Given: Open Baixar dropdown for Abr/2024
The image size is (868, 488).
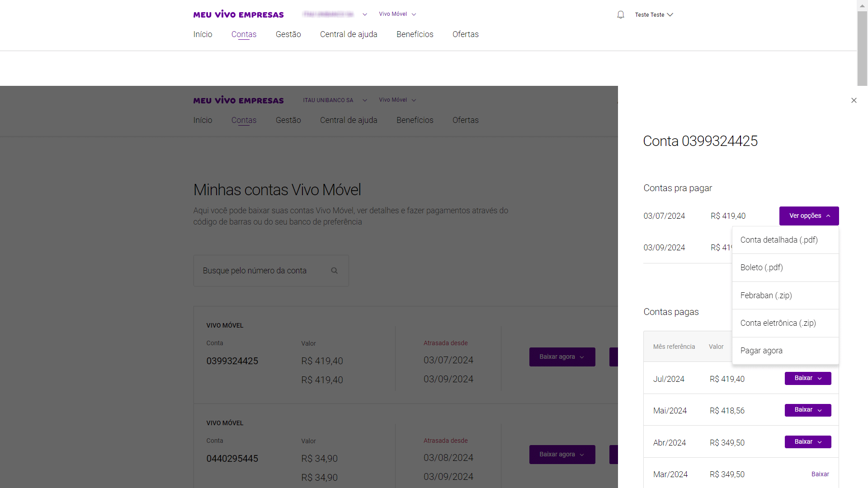Looking at the screenshot, I should [808, 442].
